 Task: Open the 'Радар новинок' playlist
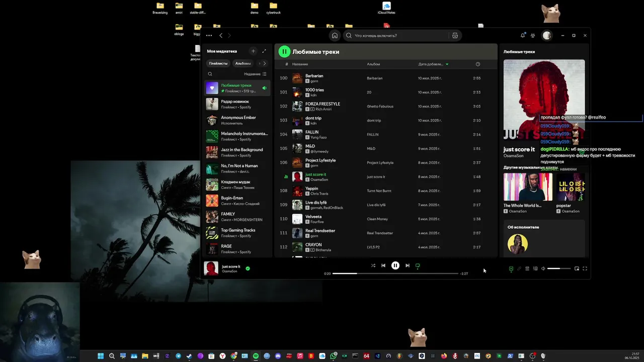click(237, 104)
